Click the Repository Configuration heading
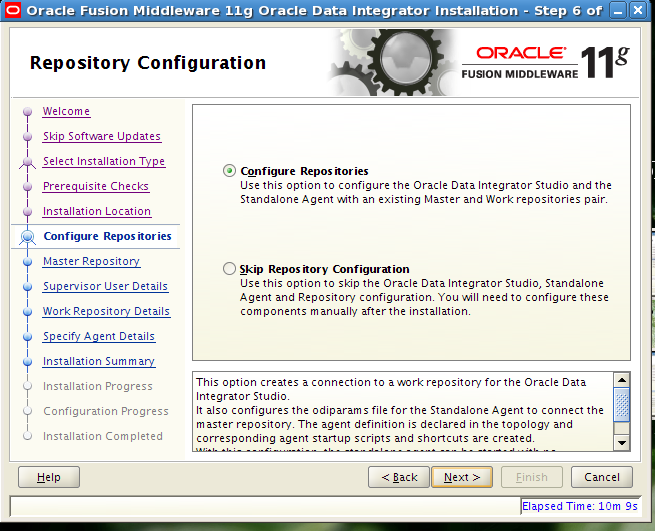 [x=148, y=63]
